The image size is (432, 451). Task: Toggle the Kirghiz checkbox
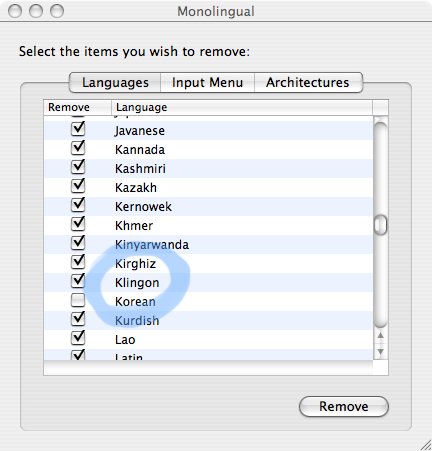coord(78,262)
